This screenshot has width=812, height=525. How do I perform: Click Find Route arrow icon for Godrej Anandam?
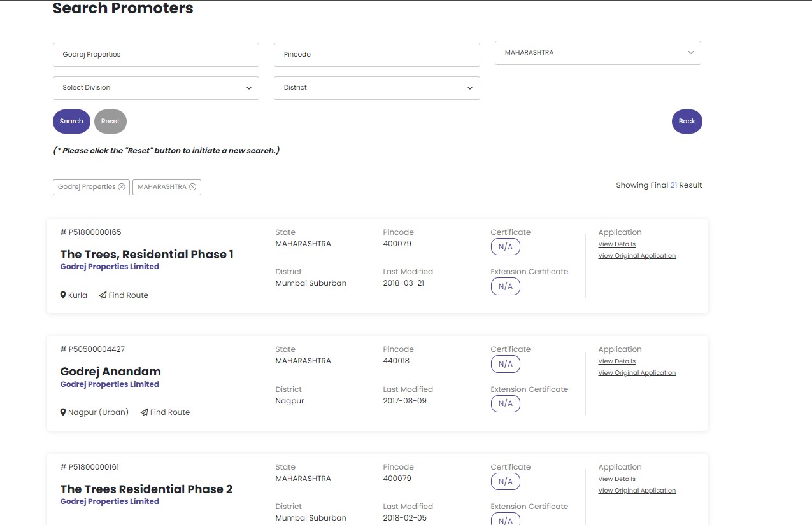tap(145, 412)
